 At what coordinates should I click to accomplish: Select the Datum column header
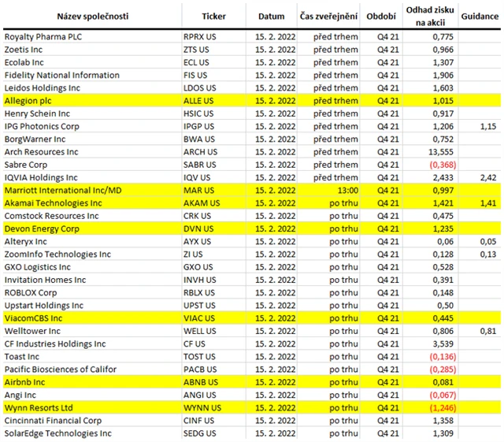(x=271, y=16)
